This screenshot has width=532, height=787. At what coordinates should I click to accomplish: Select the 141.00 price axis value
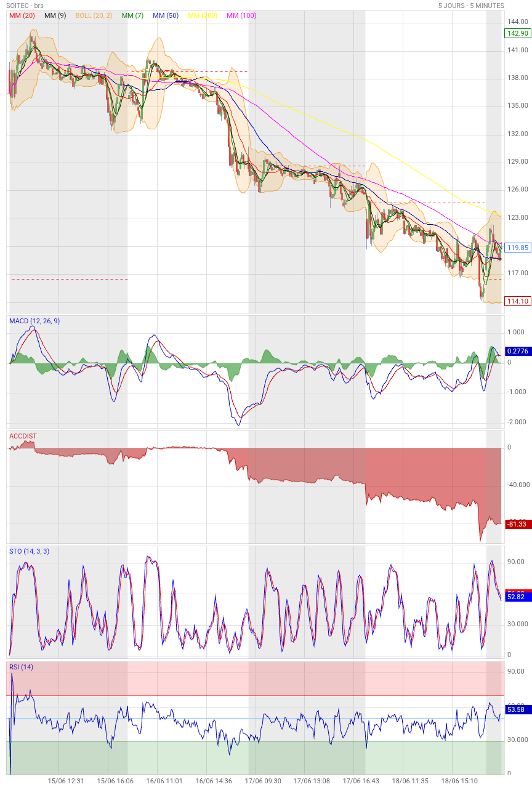[x=517, y=50]
